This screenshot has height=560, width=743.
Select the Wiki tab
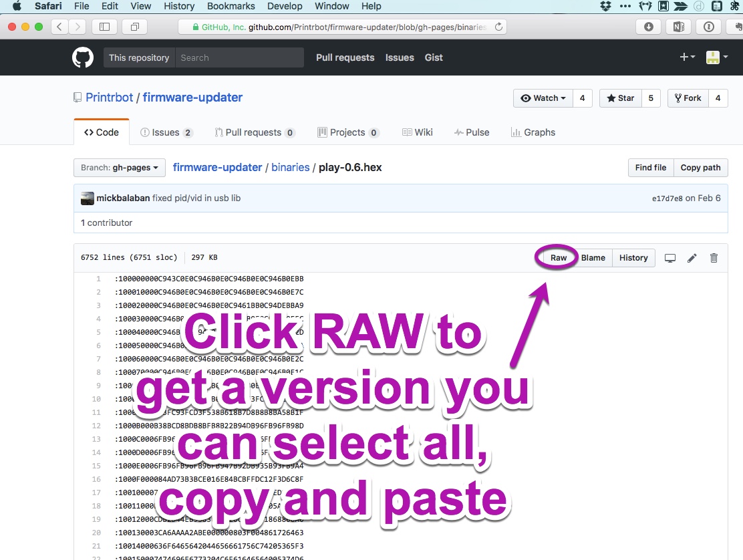point(418,132)
